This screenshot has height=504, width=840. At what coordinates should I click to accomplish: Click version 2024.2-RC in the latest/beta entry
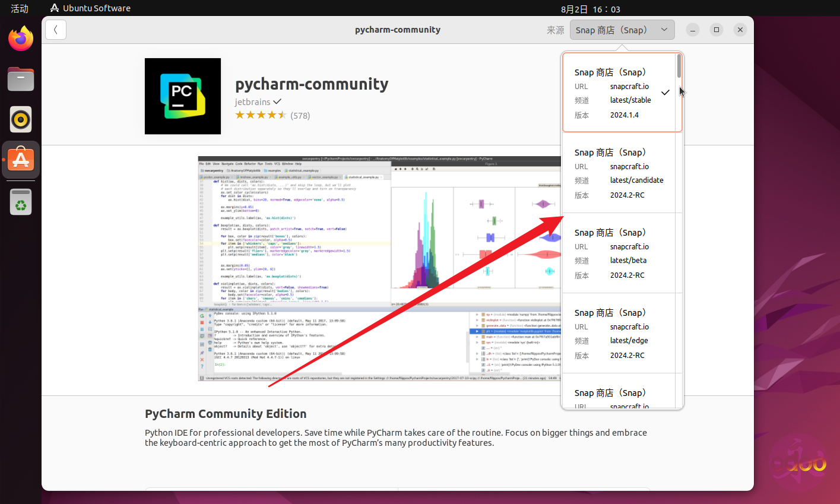point(627,275)
